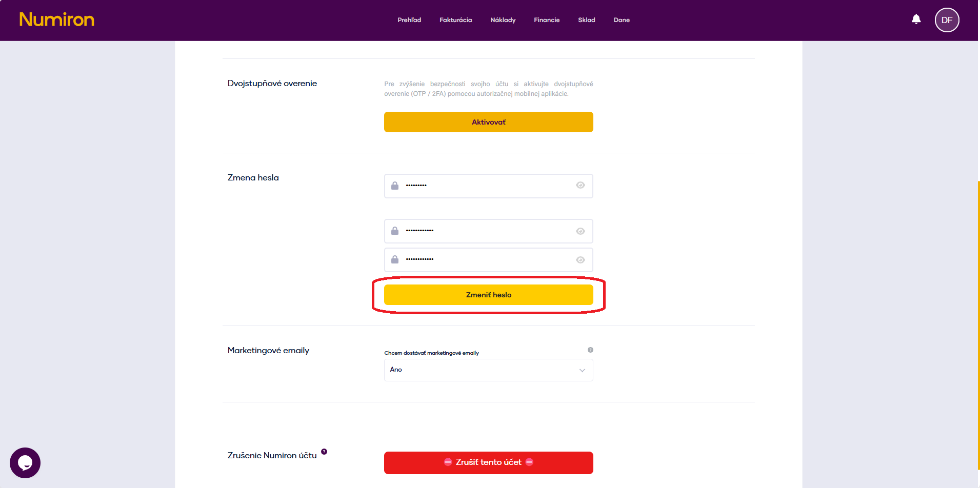Open the Fakturácia menu
This screenshot has width=980, height=488.
pos(455,20)
